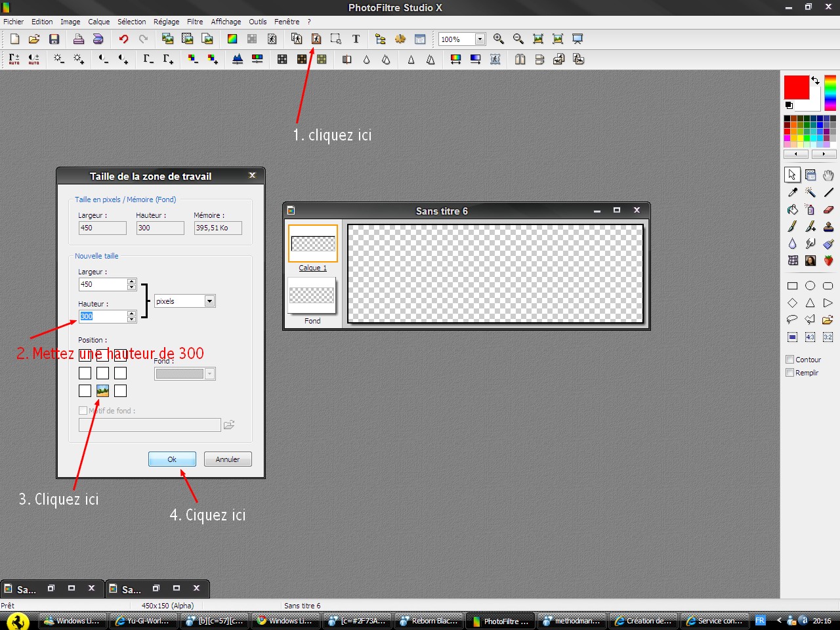Toggle the Motif de fond checkbox

(x=83, y=411)
